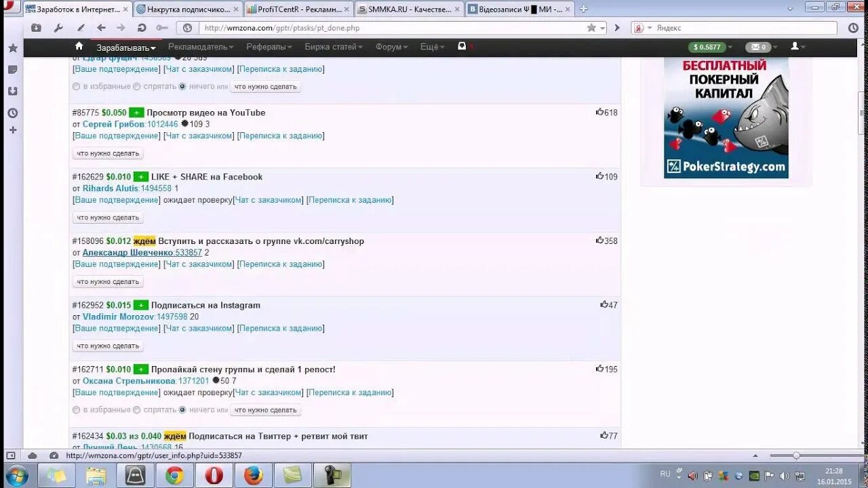Expand the Рефералы menu
The height and width of the screenshot is (488, 868).
(x=269, y=47)
